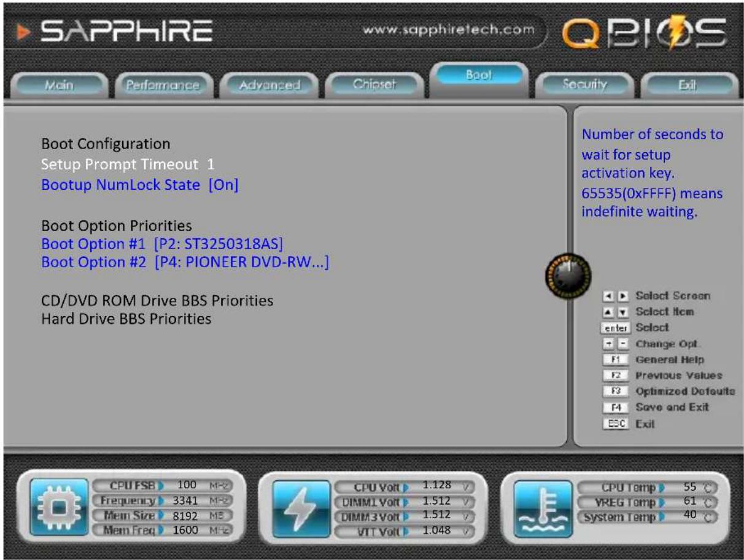This screenshot has width=744, height=560.
Task: Open the Main tab
Action: (60, 85)
